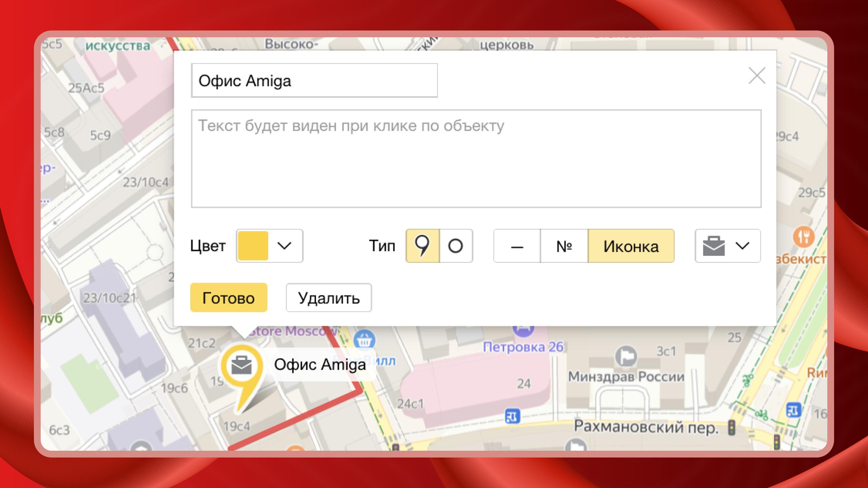The width and height of the screenshot is (868, 488).
Task: Click the blue tram stop icon near 24с1
Action: click(512, 416)
